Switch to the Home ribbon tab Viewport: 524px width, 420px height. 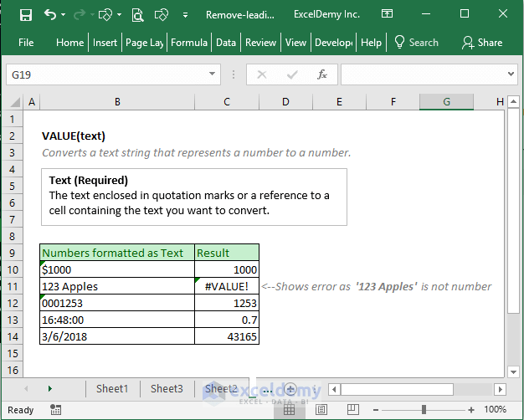click(x=69, y=43)
